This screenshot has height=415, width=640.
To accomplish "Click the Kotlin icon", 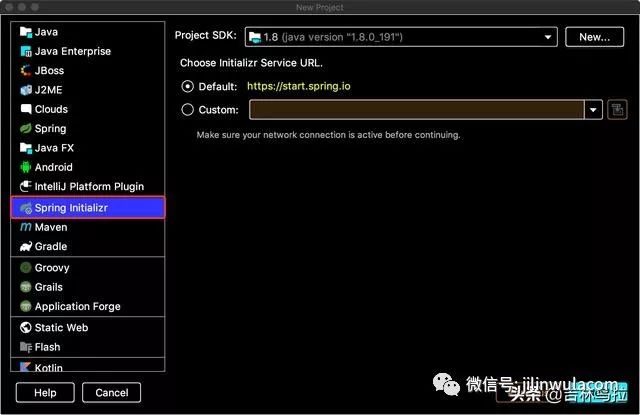I will click(x=26, y=367).
